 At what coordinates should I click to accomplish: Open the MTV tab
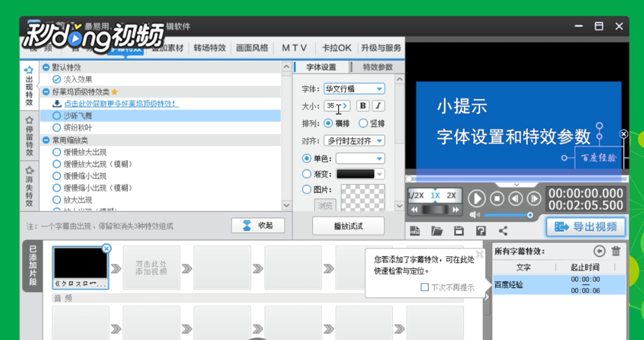point(294,48)
